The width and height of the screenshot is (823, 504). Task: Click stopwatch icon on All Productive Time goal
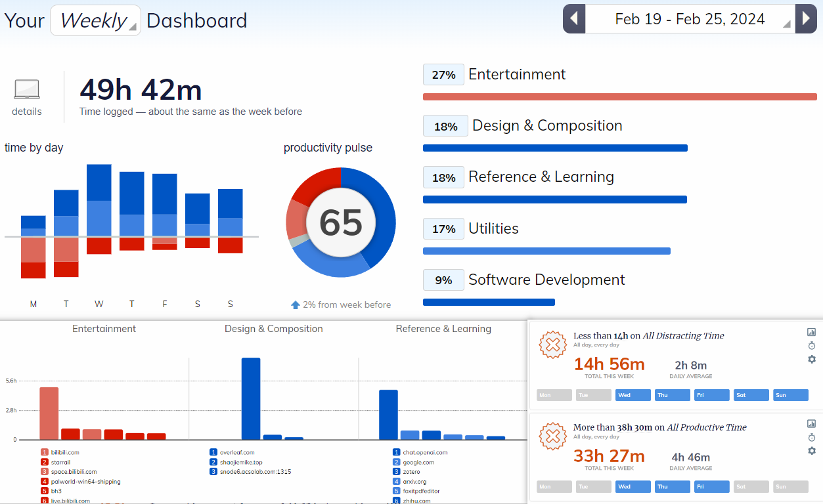coord(811,438)
